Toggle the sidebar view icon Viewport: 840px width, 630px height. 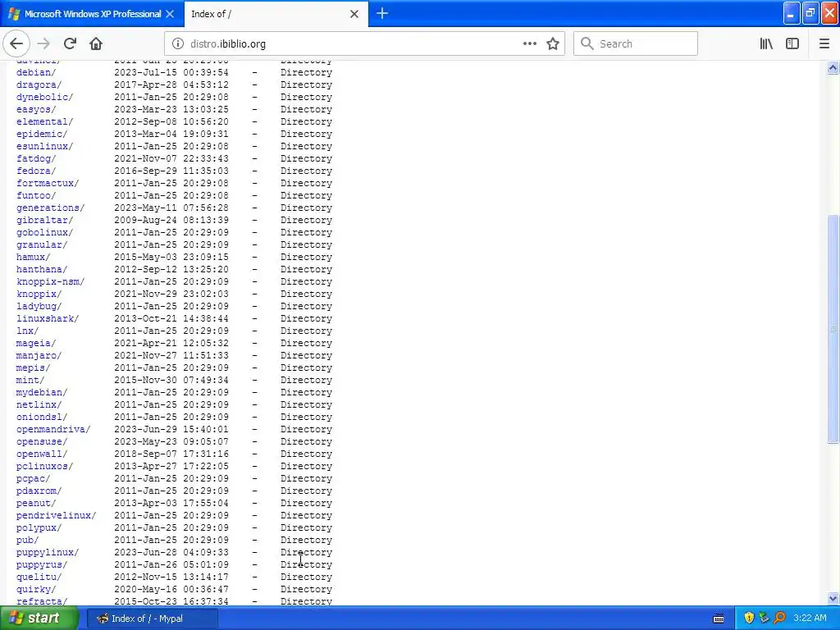[792, 44]
